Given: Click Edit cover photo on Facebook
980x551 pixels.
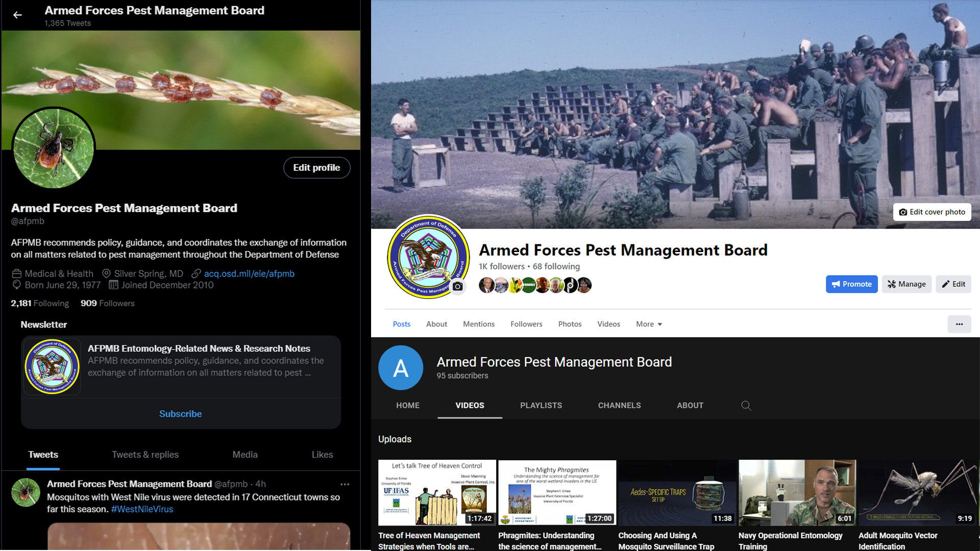Looking at the screenshot, I should [x=932, y=212].
